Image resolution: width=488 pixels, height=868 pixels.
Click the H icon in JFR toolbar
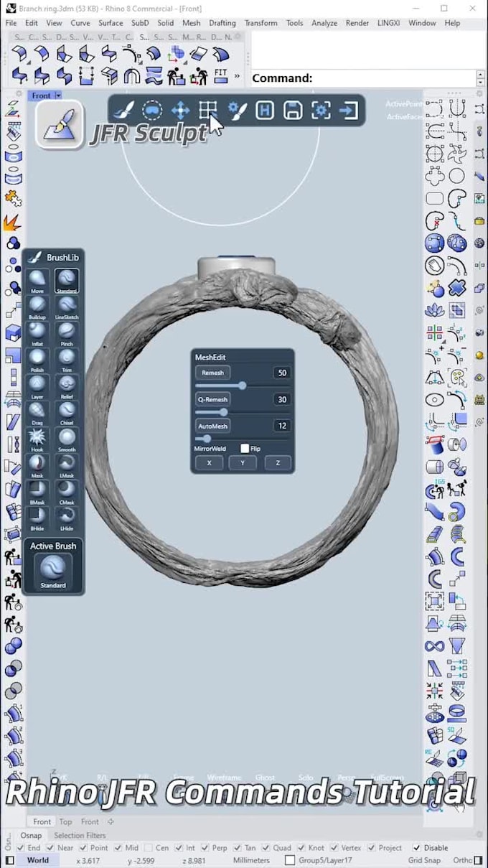pyautogui.click(x=265, y=110)
